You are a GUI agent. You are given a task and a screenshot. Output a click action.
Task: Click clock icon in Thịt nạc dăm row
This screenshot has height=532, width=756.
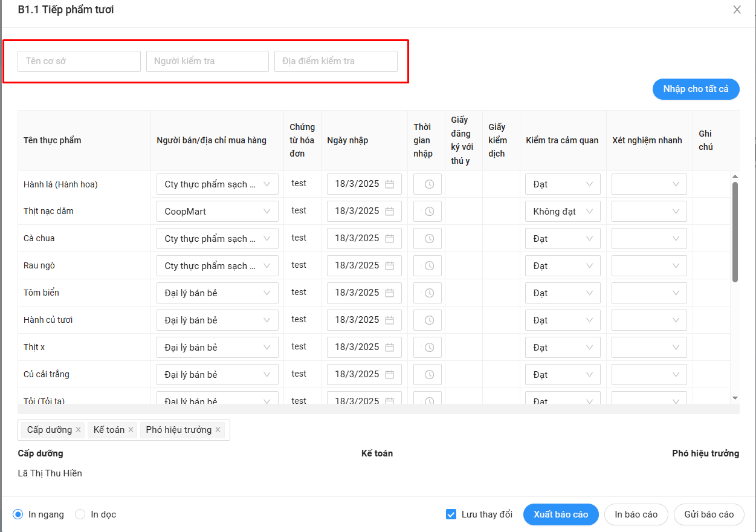point(428,212)
